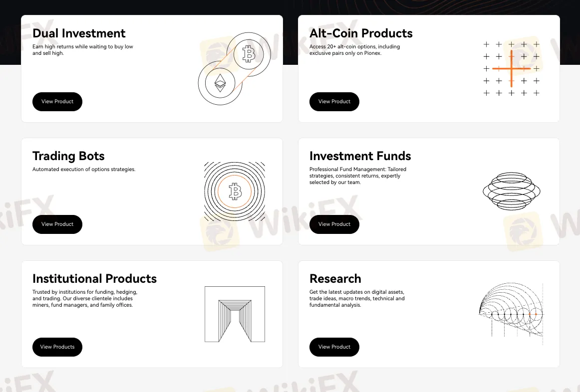This screenshot has width=580, height=392.
Task: Open View Product under Investment Funds
Action: point(334,224)
